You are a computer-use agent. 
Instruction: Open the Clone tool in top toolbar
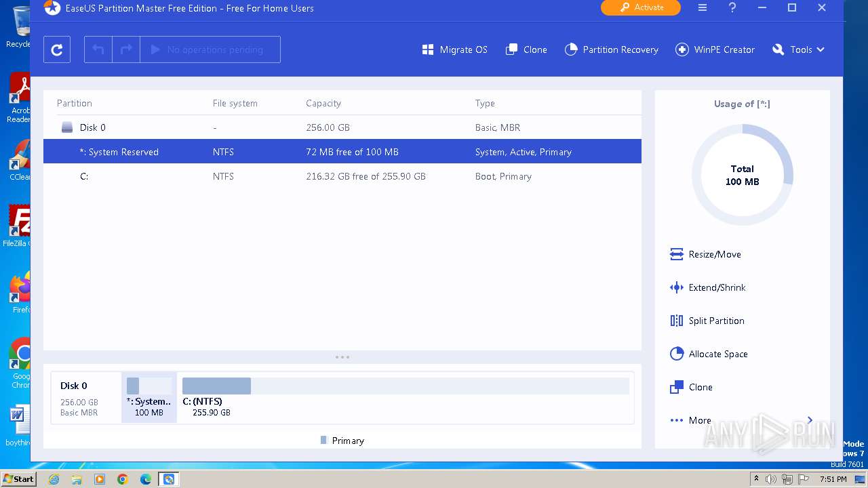click(527, 49)
